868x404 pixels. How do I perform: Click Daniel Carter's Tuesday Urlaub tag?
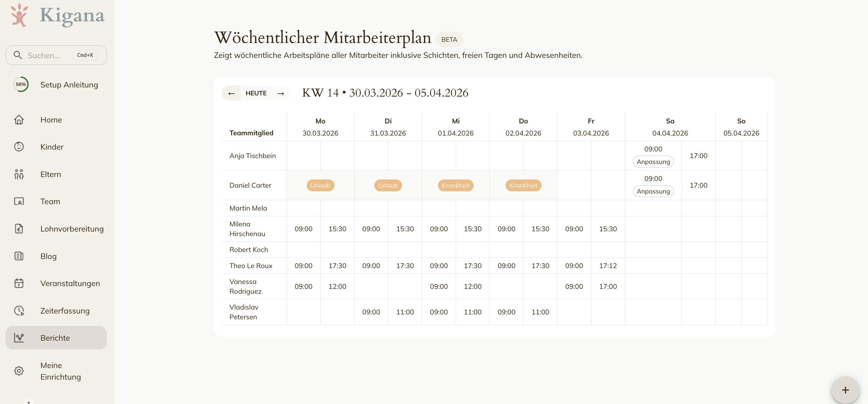(388, 185)
